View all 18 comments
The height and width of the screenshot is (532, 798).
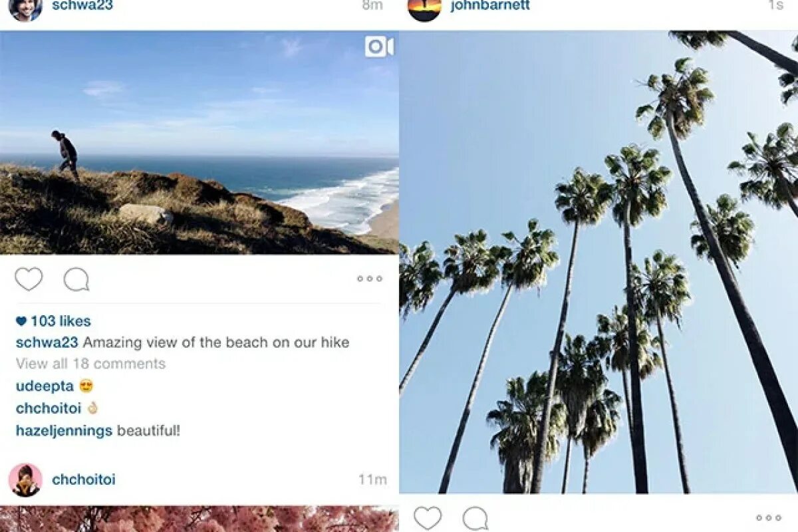click(90, 364)
